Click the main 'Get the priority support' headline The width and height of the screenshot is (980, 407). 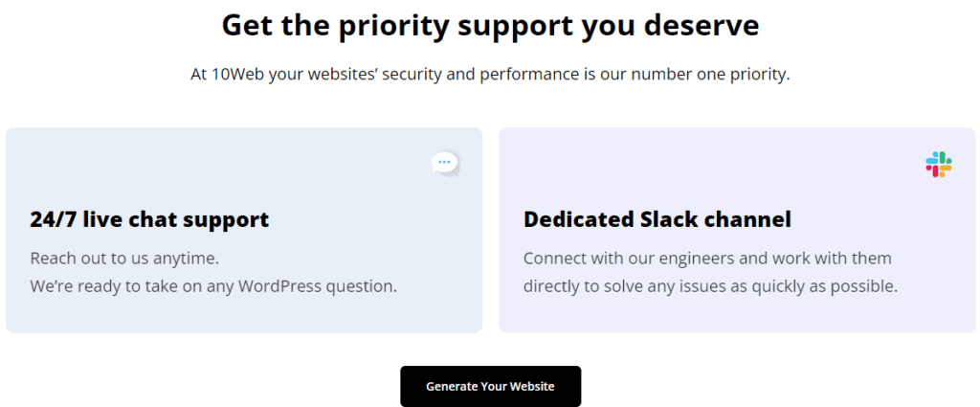[491, 26]
